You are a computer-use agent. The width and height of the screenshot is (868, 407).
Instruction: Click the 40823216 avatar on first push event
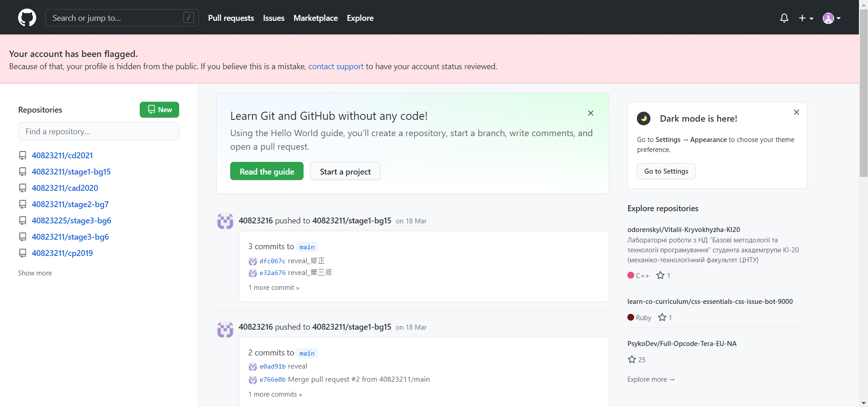tap(225, 221)
